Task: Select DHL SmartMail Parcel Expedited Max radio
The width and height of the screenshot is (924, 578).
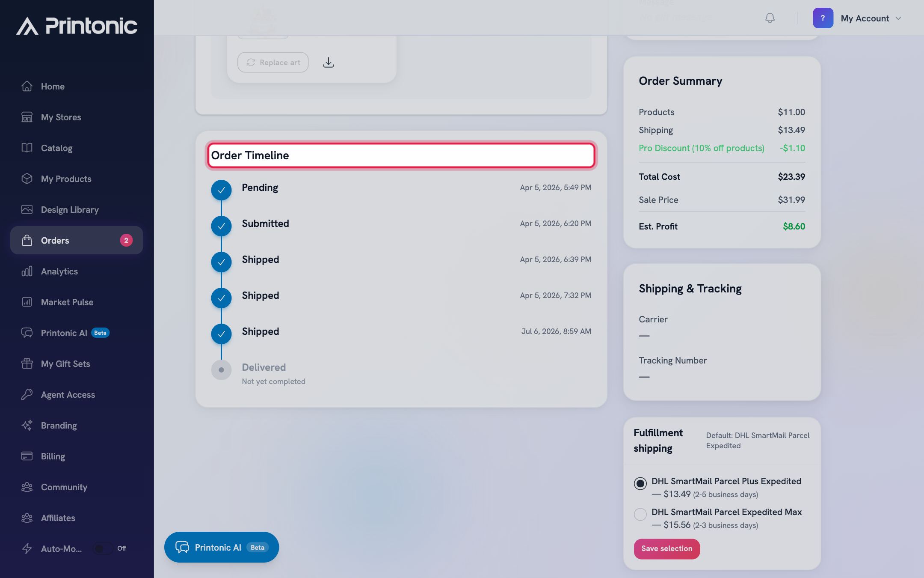Action: [x=640, y=514]
